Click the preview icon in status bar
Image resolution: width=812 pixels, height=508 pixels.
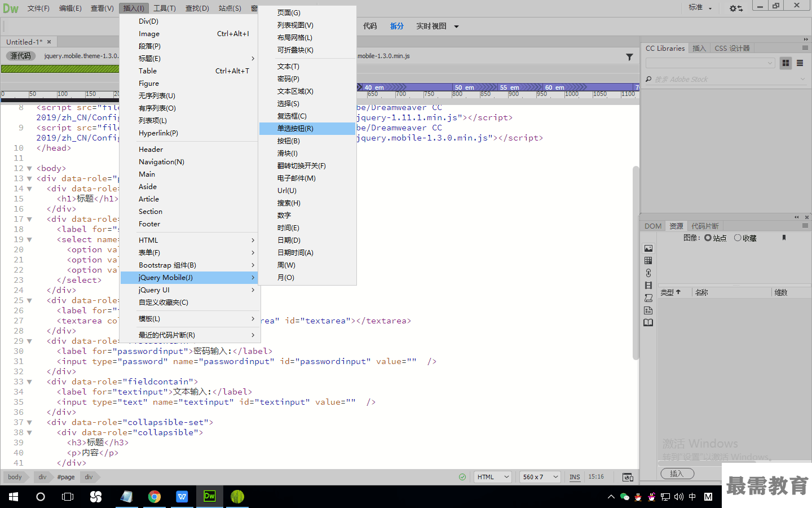628,477
